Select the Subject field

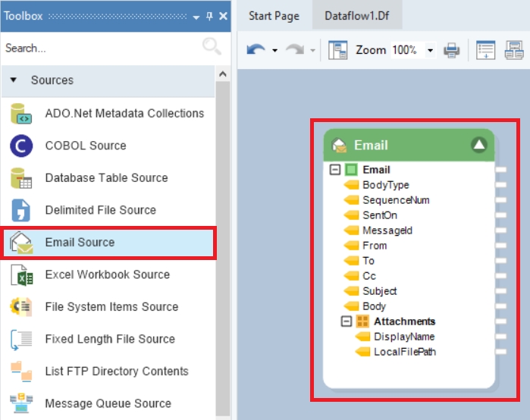point(380,291)
